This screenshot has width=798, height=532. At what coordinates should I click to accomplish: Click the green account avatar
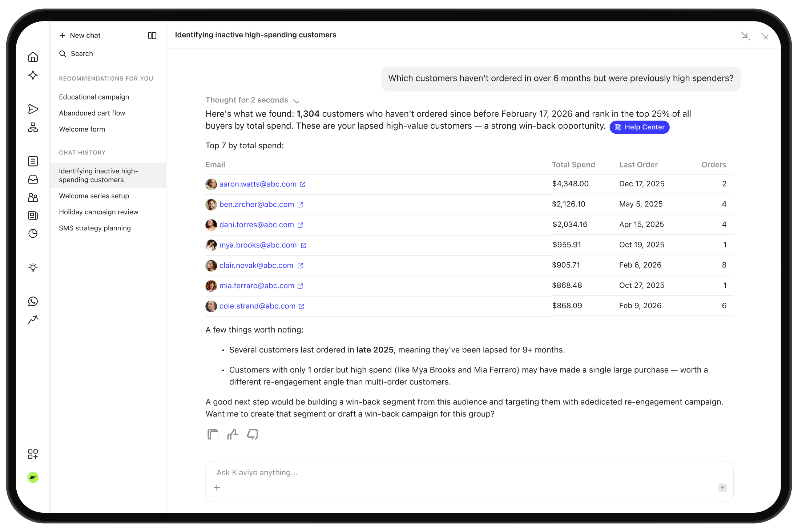(x=33, y=477)
